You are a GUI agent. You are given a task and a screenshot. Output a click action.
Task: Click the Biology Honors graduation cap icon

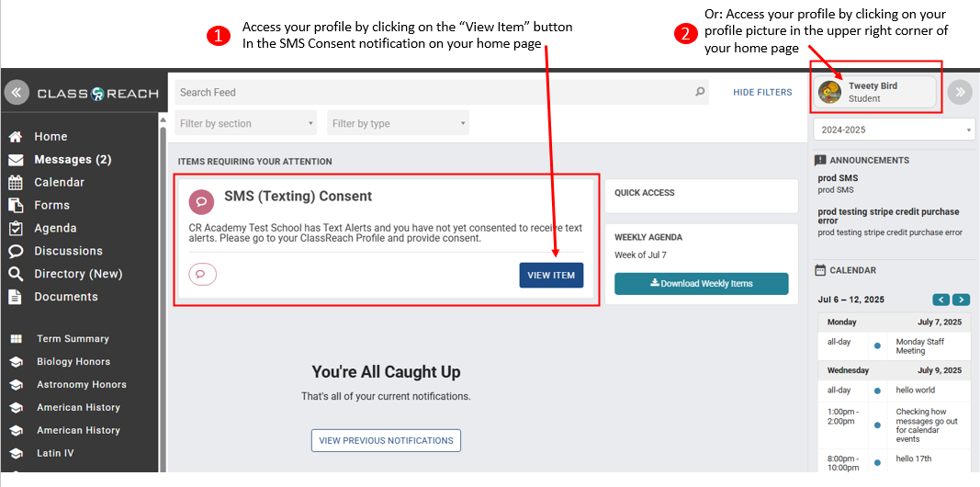(x=17, y=362)
